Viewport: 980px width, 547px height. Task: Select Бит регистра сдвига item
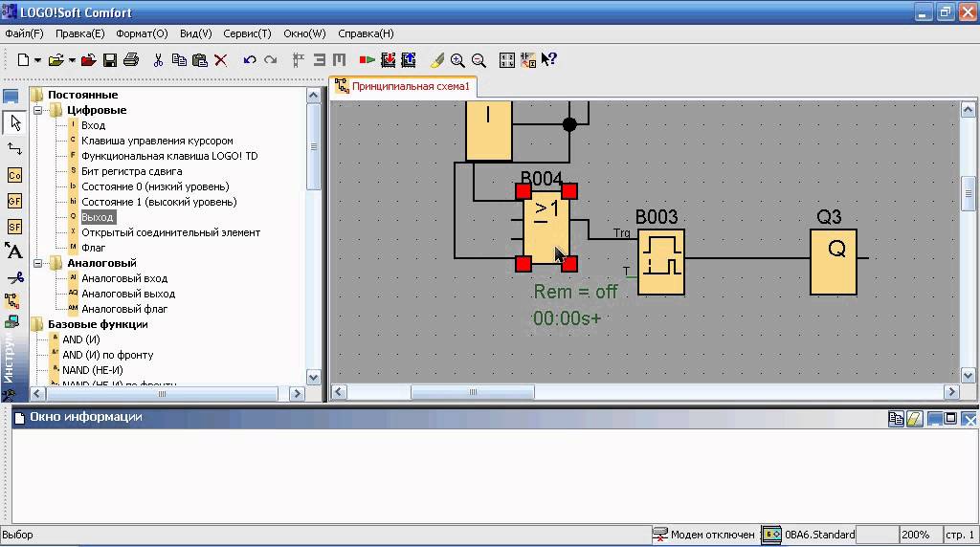point(132,172)
